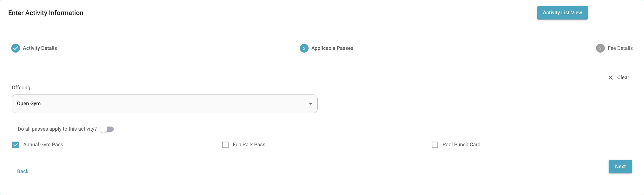Viewport: 644px width, 195px height.
Task: Jump to the Fee Details step label
Action: pos(620,48)
